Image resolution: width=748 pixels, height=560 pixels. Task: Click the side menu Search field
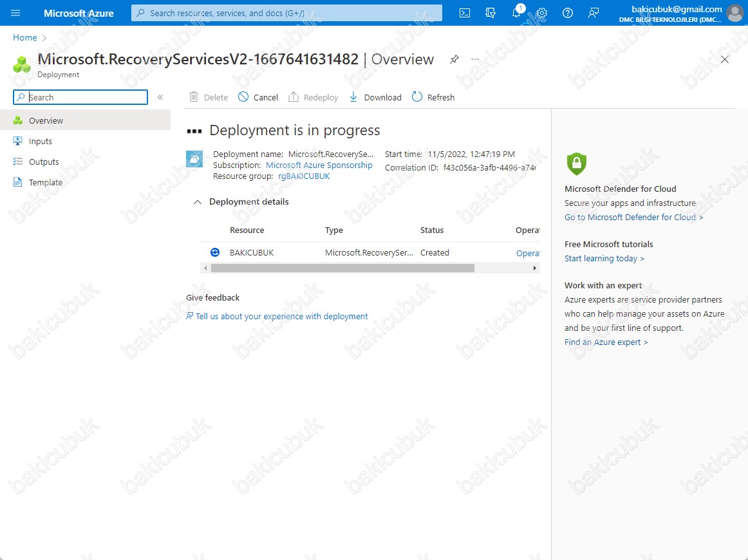(x=80, y=97)
